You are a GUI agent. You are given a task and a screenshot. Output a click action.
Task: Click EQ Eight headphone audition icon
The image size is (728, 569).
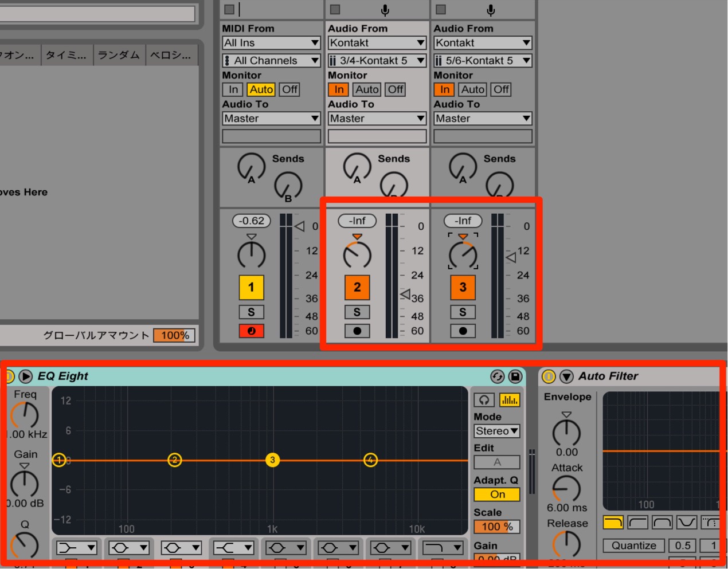point(484,400)
